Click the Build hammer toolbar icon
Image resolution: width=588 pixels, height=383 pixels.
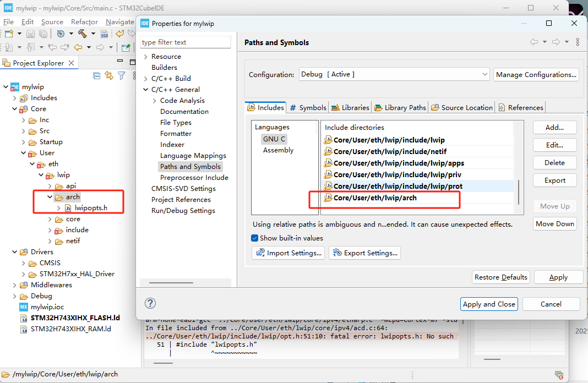tap(83, 34)
